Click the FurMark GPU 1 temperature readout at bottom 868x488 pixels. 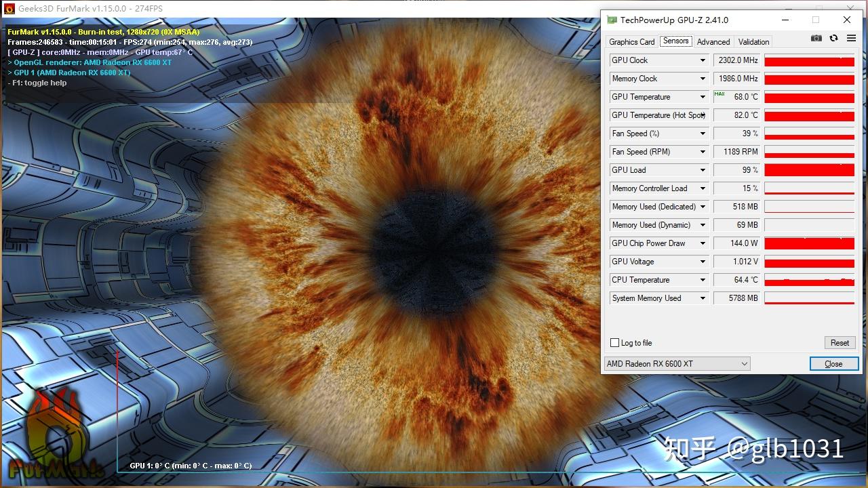pyautogui.click(x=191, y=466)
